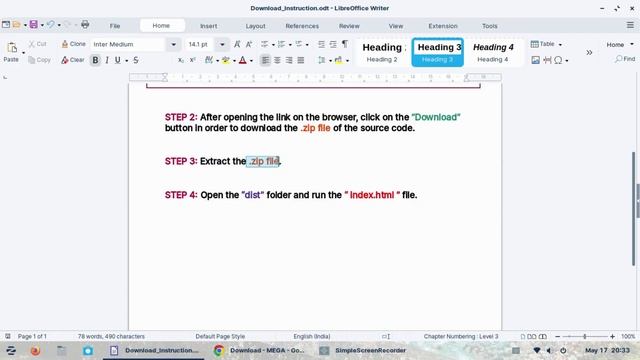Click the Paste clipboard icon

coord(12,48)
